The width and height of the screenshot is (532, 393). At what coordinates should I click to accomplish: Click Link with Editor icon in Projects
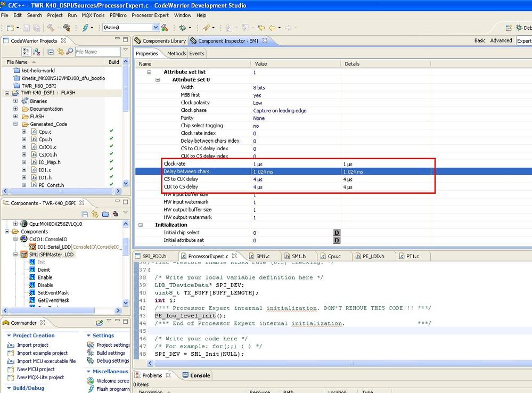tap(60, 52)
